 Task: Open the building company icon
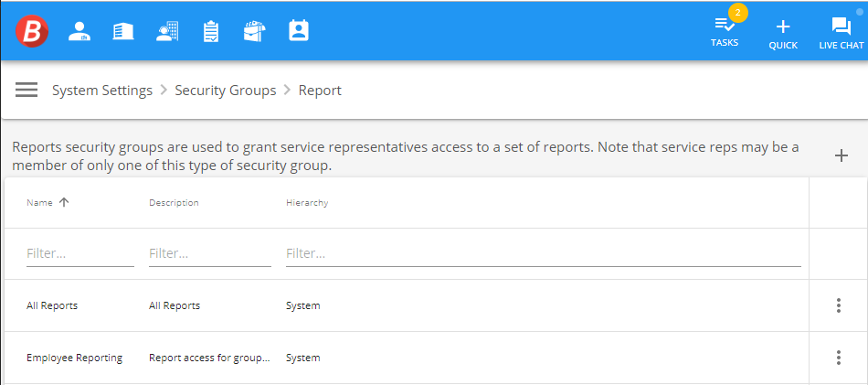tap(123, 31)
